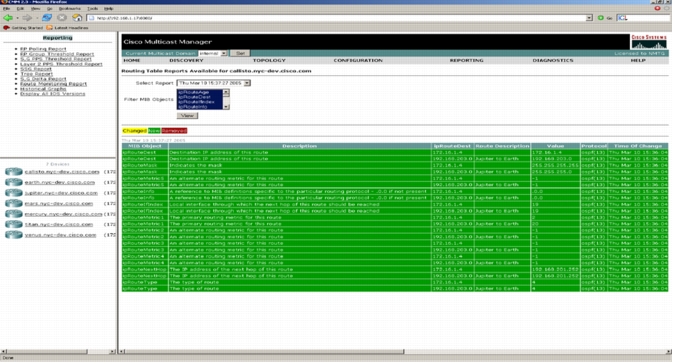The image size is (674, 364).
Task: Click the main pane horizontal scrollbar
Action: coord(261,351)
